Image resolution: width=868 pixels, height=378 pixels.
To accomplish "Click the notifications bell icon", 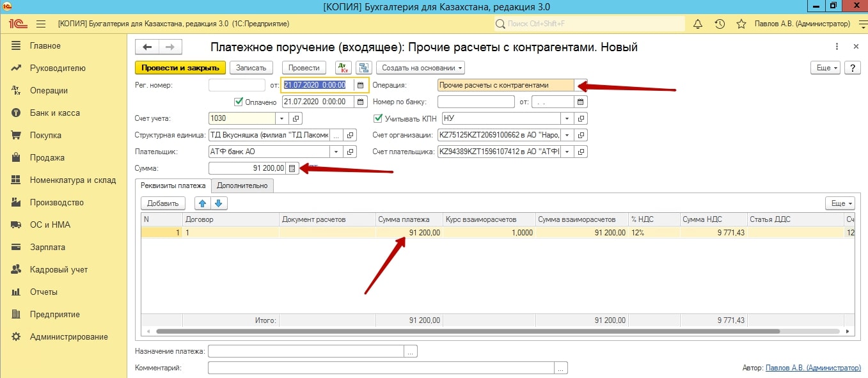I will (x=698, y=24).
